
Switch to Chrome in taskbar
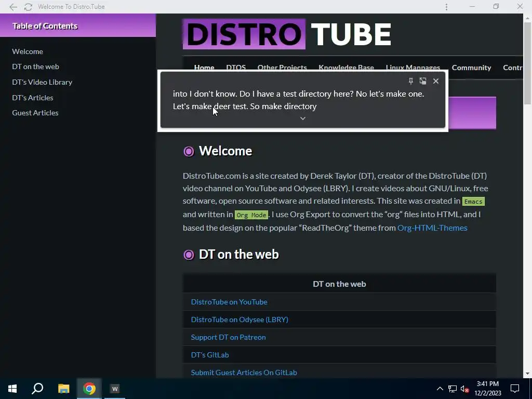click(89, 389)
